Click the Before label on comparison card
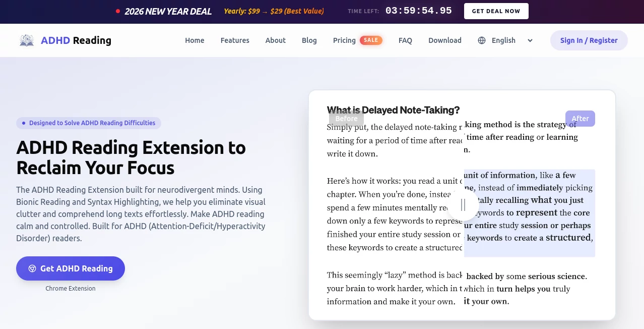The height and width of the screenshot is (329, 644). pos(346,119)
